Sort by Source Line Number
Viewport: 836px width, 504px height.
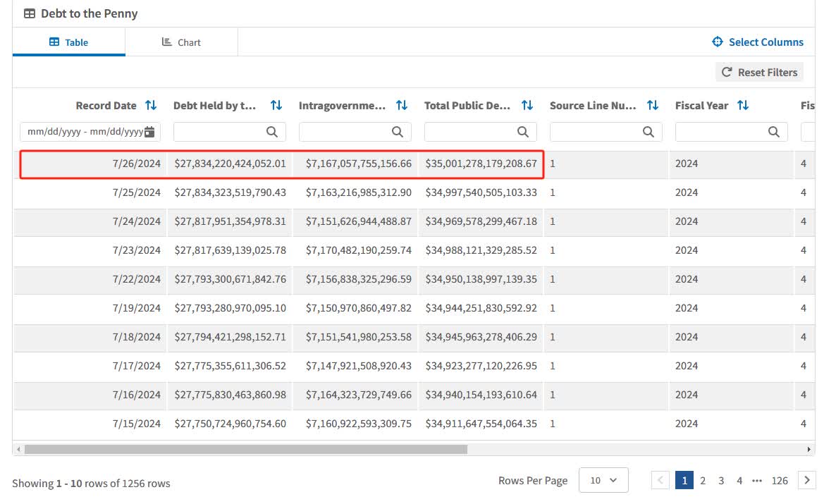coord(653,105)
